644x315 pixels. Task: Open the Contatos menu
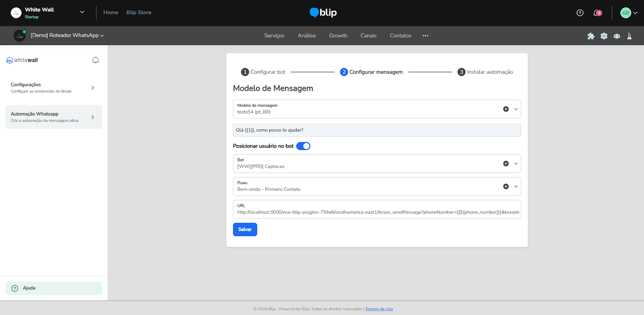[x=400, y=36]
